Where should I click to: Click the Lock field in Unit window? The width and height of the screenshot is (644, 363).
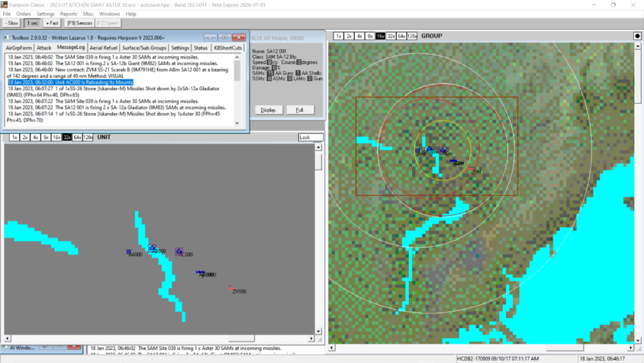click(x=310, y=137)
